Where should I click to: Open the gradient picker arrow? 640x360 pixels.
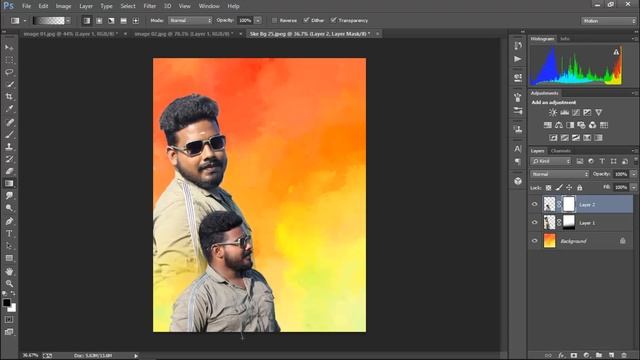click(68, 20)
